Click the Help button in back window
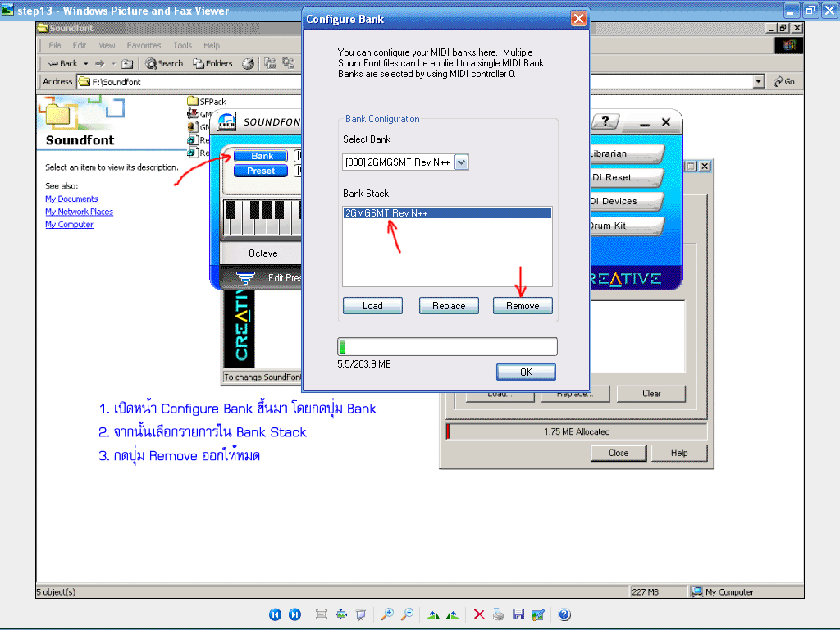Image resolution: width=840 pixels, height=630 pixels. point(679,453)
